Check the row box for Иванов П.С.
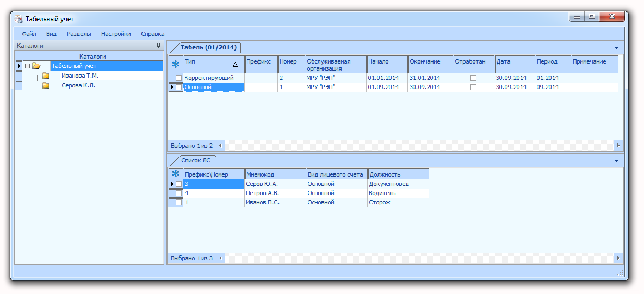The width and height of the screenshot is (644, 294). pos(178,203)
